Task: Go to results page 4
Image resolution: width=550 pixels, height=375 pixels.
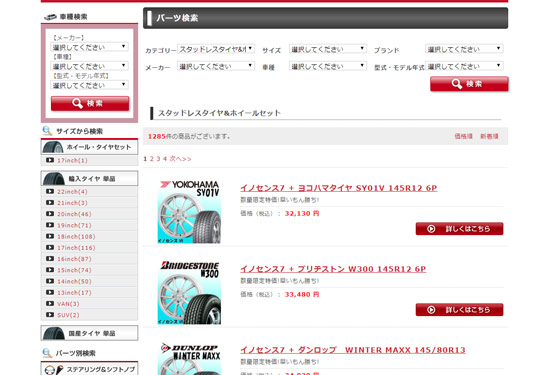Action: coord(165,159)
